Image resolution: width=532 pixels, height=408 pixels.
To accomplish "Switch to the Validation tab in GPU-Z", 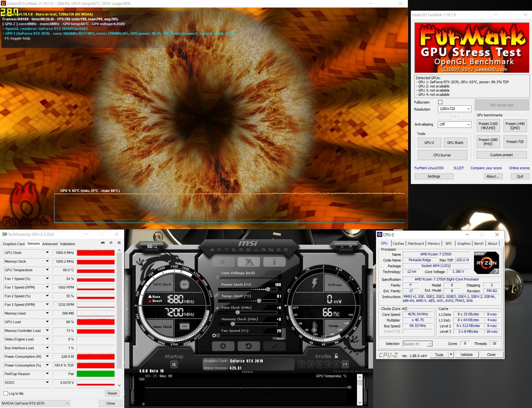I will pyautogui.click(x=68, y=244).
